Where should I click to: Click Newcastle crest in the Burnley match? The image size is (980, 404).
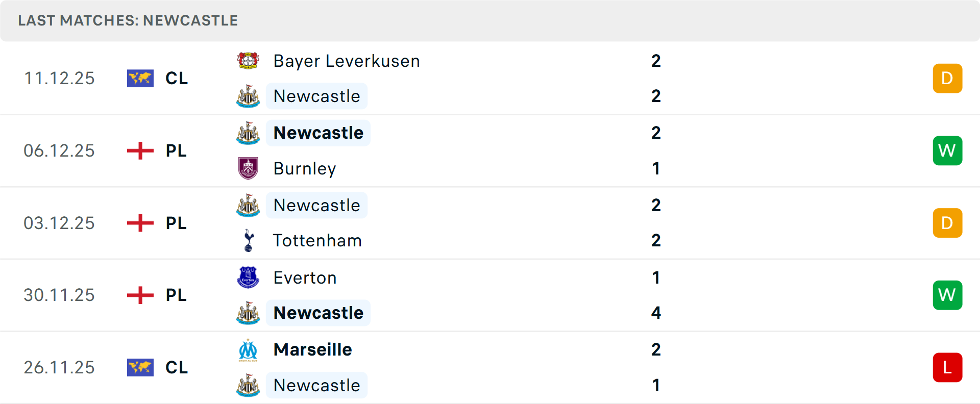249,133
